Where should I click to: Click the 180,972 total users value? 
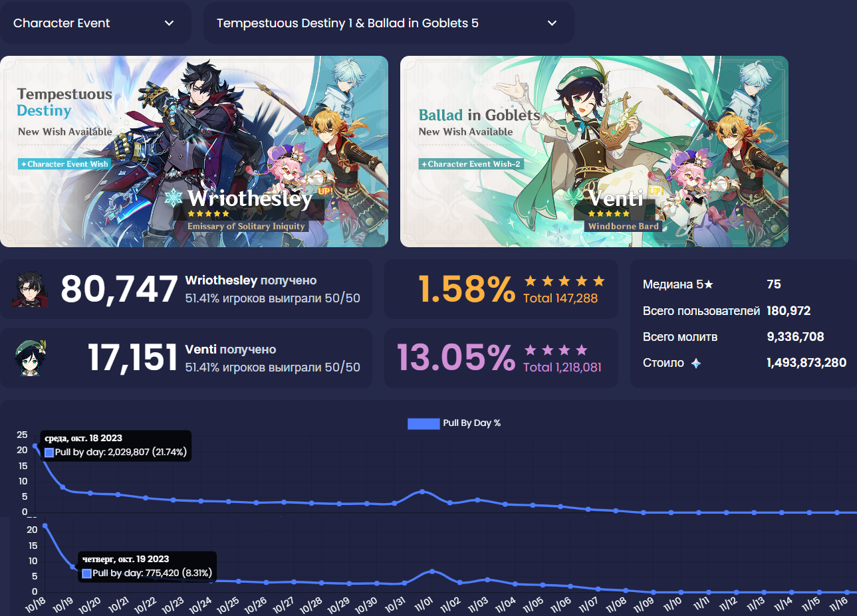coord(789,311)
